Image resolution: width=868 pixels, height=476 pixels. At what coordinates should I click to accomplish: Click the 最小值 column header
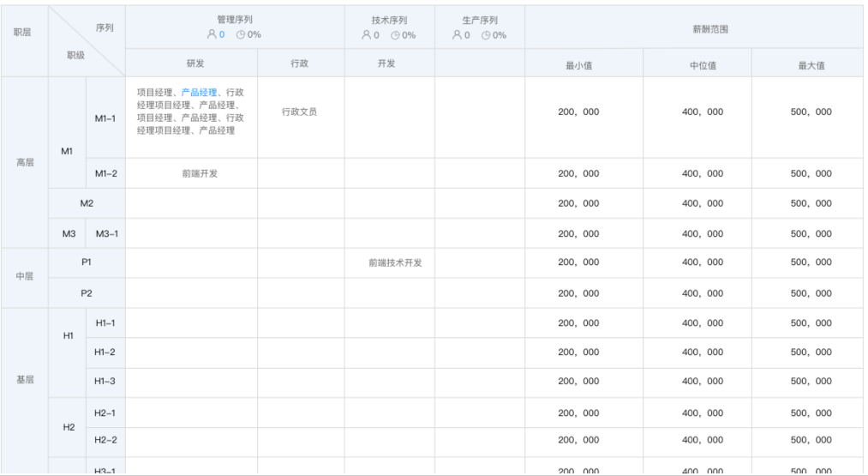point(579,65)
